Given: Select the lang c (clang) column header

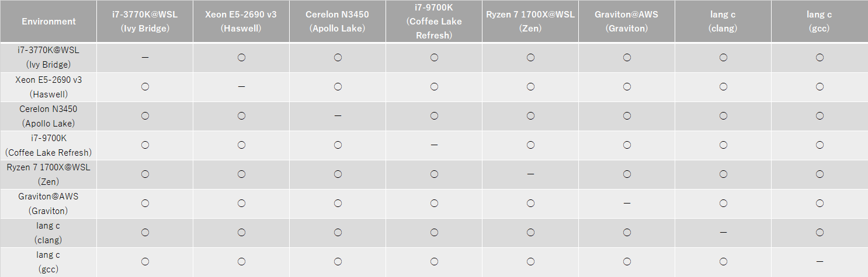Looking at the screenshot, I should 723,22.
